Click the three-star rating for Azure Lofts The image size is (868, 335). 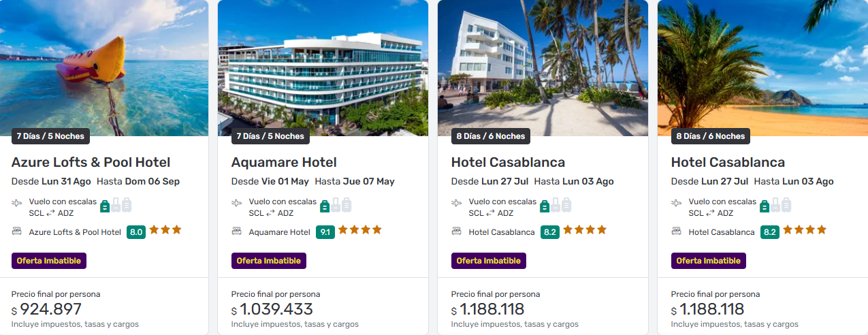(x=165, y=230)
